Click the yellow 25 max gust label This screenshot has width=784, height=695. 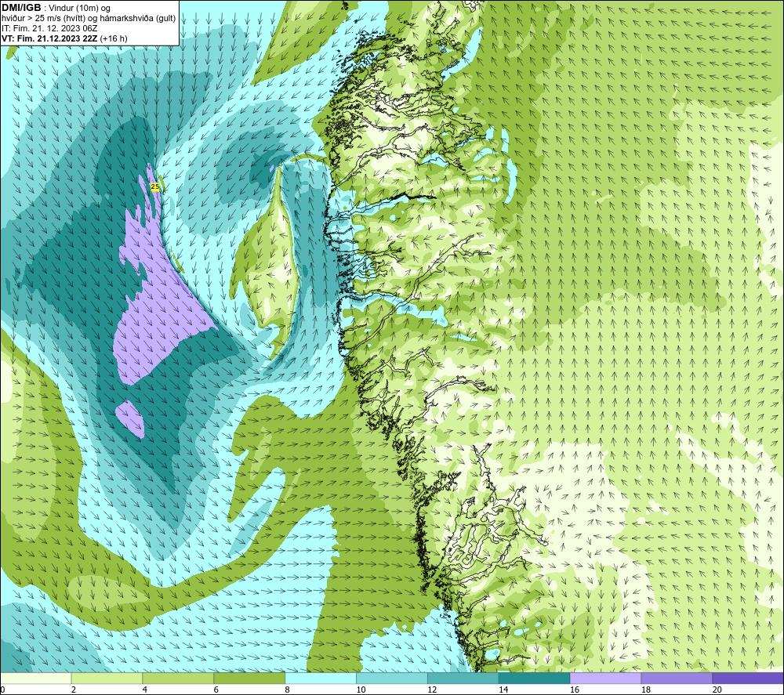[x=155, y=186]
